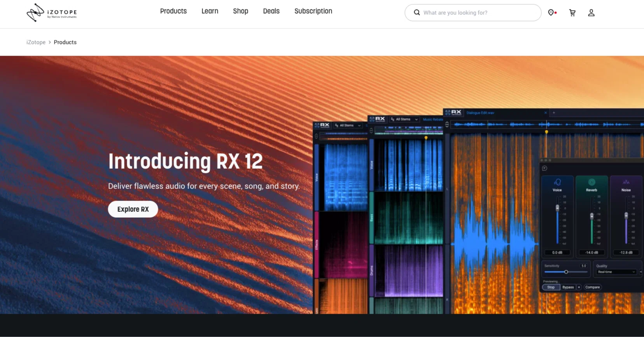Screen dimensions: 644x337
Task: Open the Quality Real-time dropdown
Action: click(x=616, y=272)
